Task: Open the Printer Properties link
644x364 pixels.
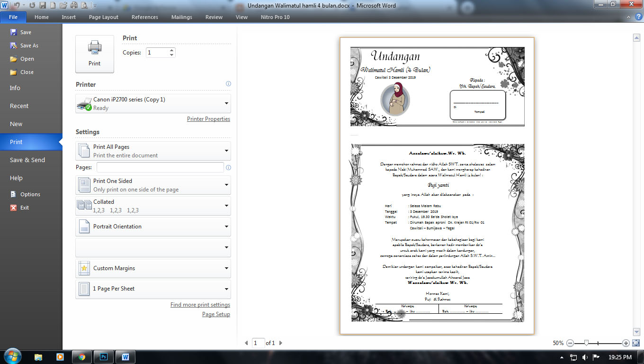Action: pos(208,119)
